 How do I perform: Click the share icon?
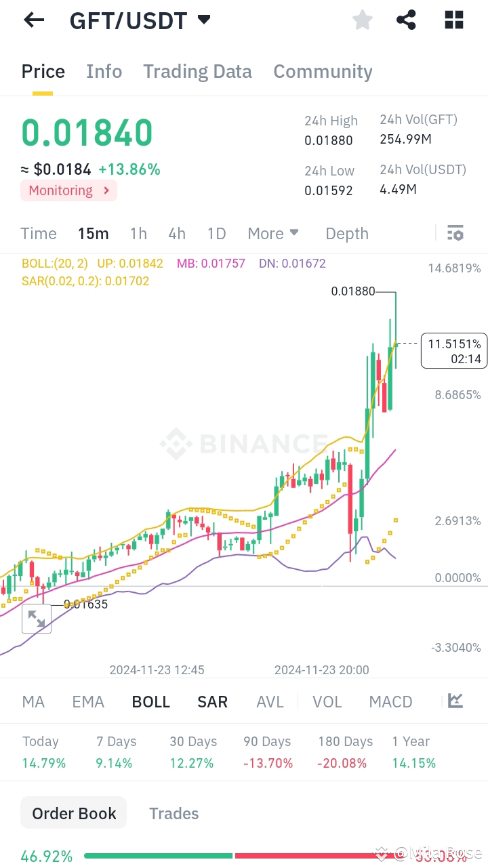(406, 20)
